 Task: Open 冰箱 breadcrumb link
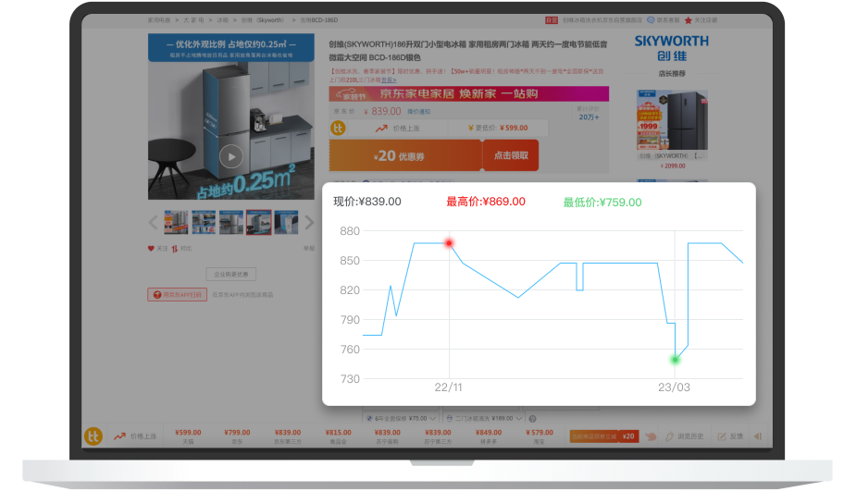click(222, 20)
